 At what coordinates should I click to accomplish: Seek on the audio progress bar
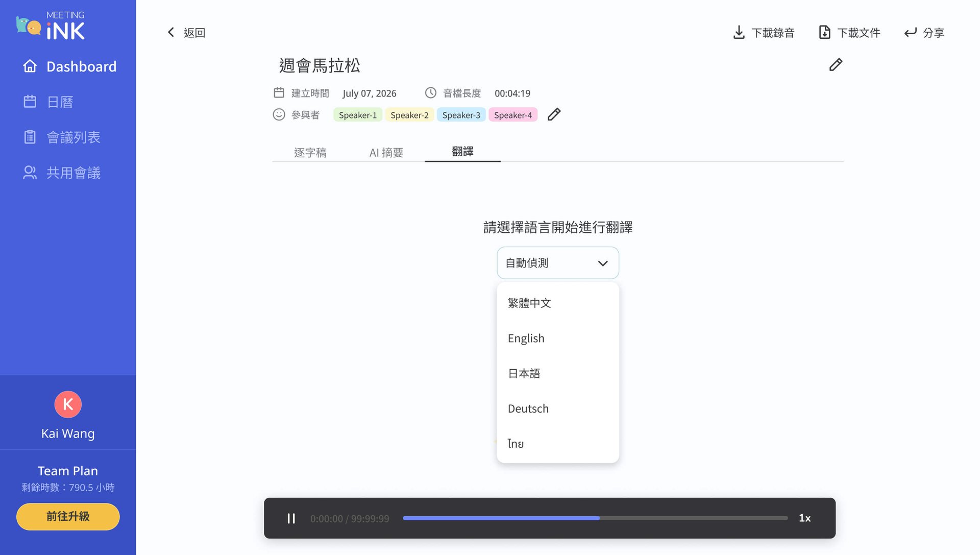point(595,518)
